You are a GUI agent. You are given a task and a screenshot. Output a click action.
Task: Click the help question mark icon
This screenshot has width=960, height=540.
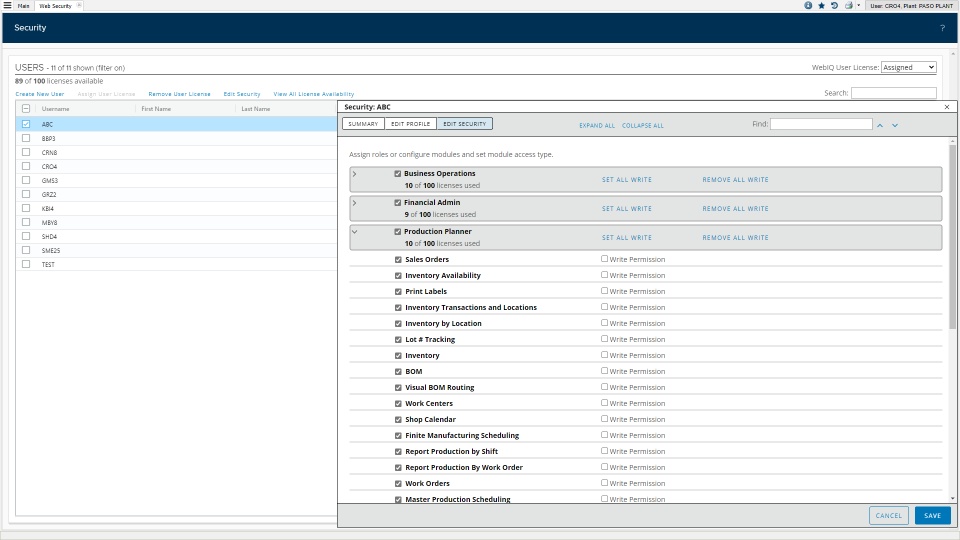[x=942, y=28]
